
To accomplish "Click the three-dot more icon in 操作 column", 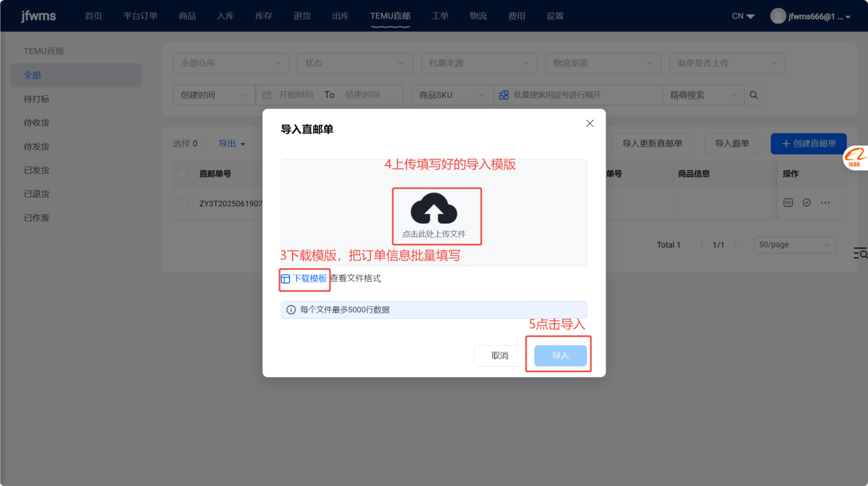I will pyautogui.click(x=825, y=203).
